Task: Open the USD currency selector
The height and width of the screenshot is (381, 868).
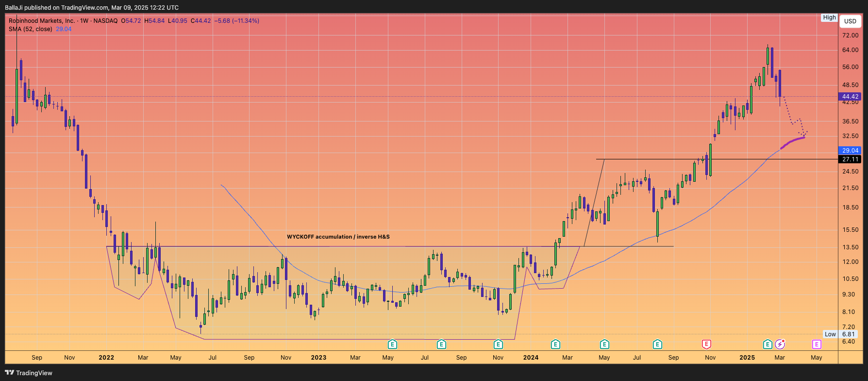Action: point(850,21)
